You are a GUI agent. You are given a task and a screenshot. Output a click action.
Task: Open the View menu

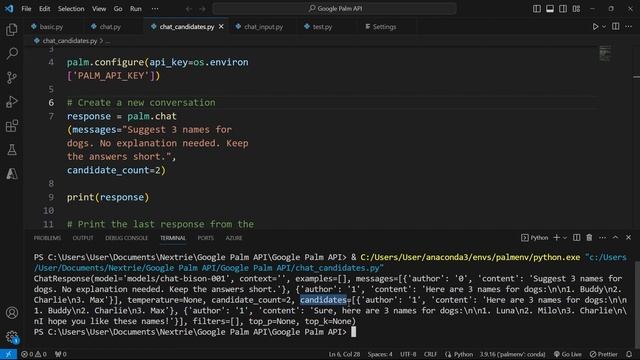coord(99,9)
